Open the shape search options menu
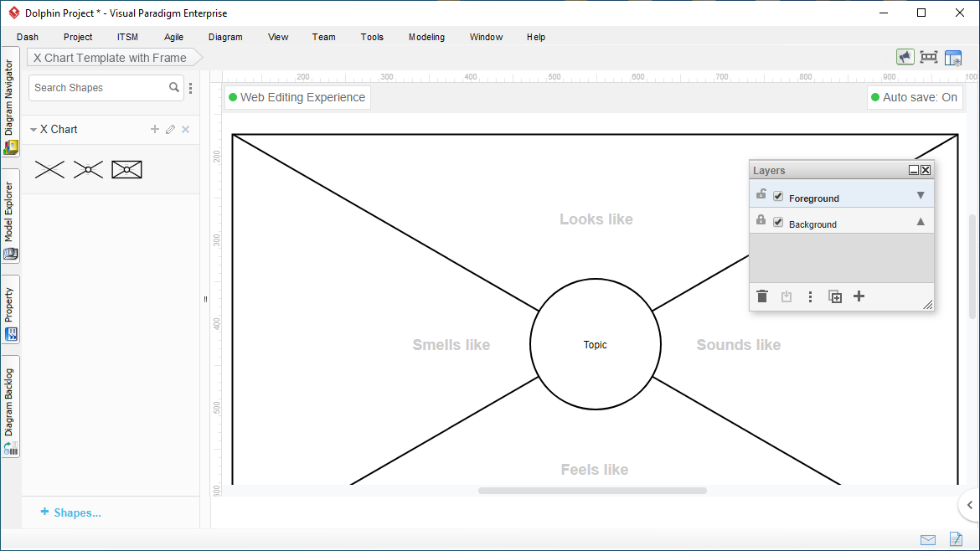980x551 pixels. click(191, 88)
